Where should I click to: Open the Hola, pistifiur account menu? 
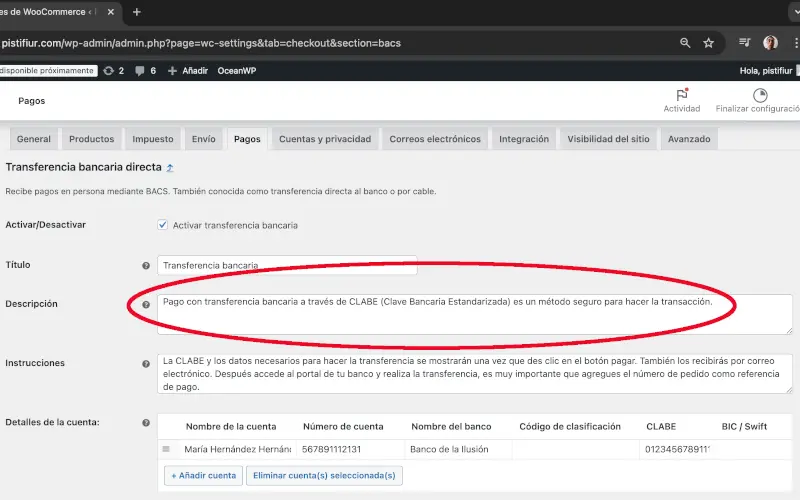[766, 71]
